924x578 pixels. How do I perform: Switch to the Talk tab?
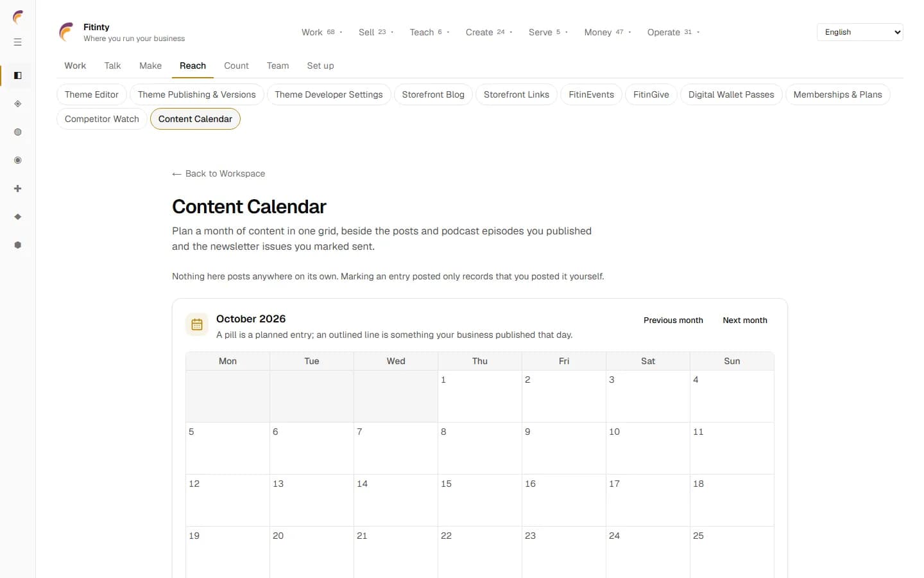[112, 66]
